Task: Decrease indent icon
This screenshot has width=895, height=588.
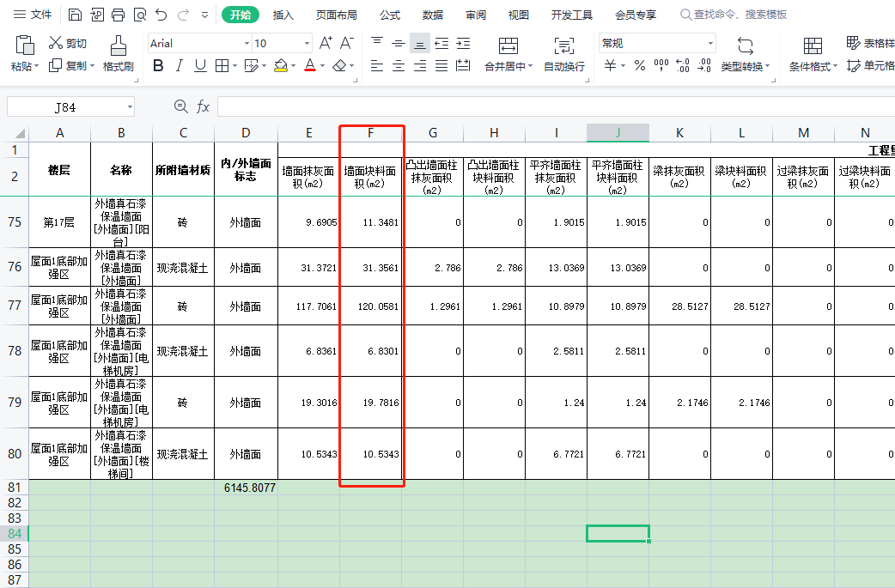Action: [x=441, y=43]
